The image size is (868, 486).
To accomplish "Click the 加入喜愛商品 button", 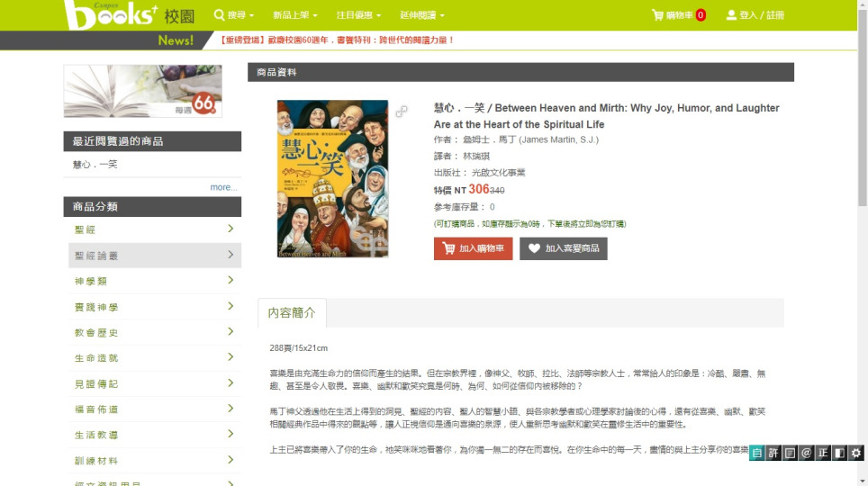I will pos(563,248).
